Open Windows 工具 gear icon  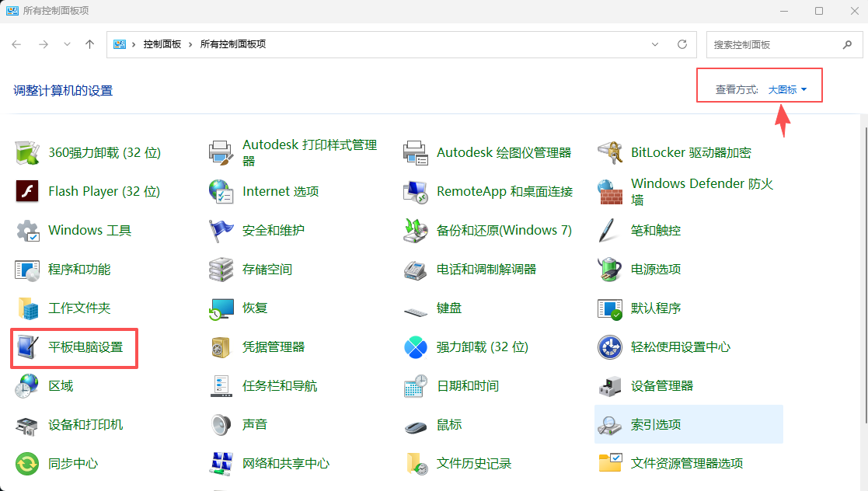click(27, 230)
